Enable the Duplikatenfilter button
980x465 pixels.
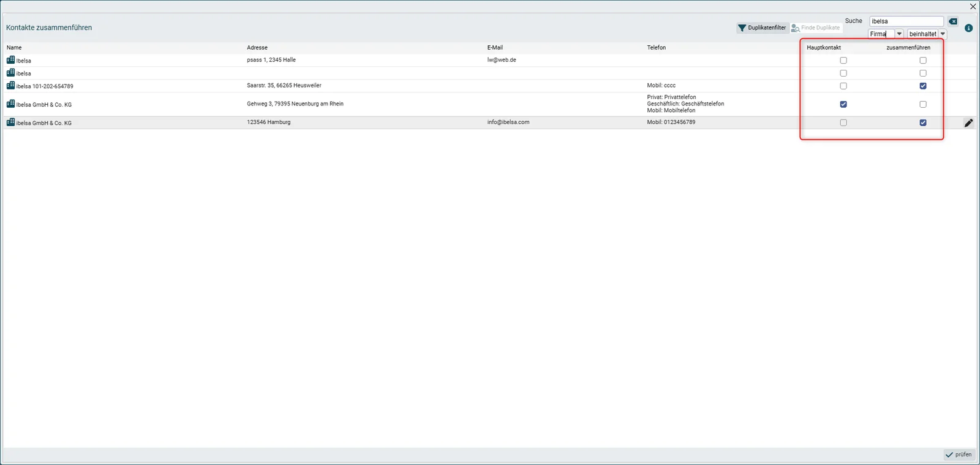pos(762,28)
